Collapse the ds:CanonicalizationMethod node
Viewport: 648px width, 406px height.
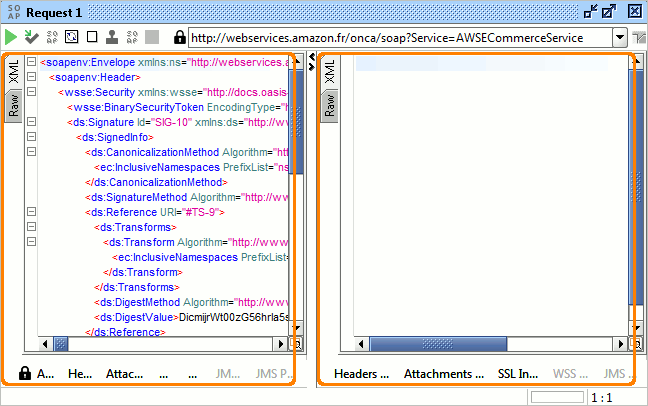coord(31,152)
